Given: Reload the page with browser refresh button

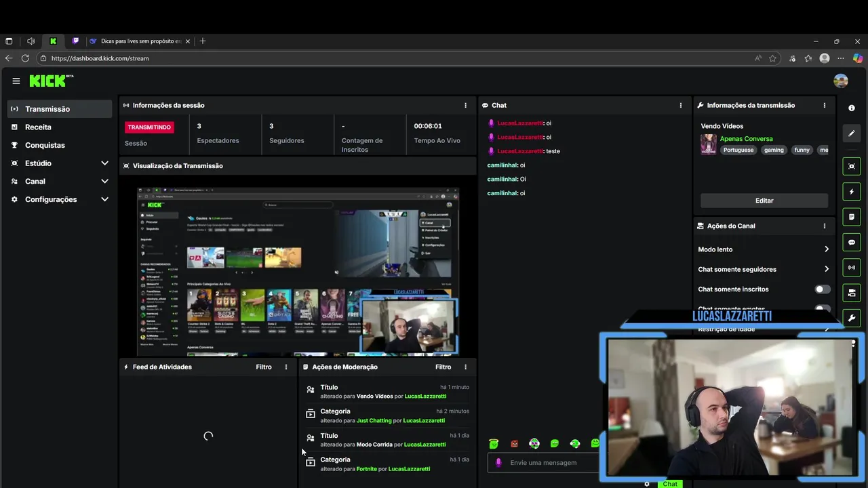Looking at the screenshot, I should pos(25,58).
